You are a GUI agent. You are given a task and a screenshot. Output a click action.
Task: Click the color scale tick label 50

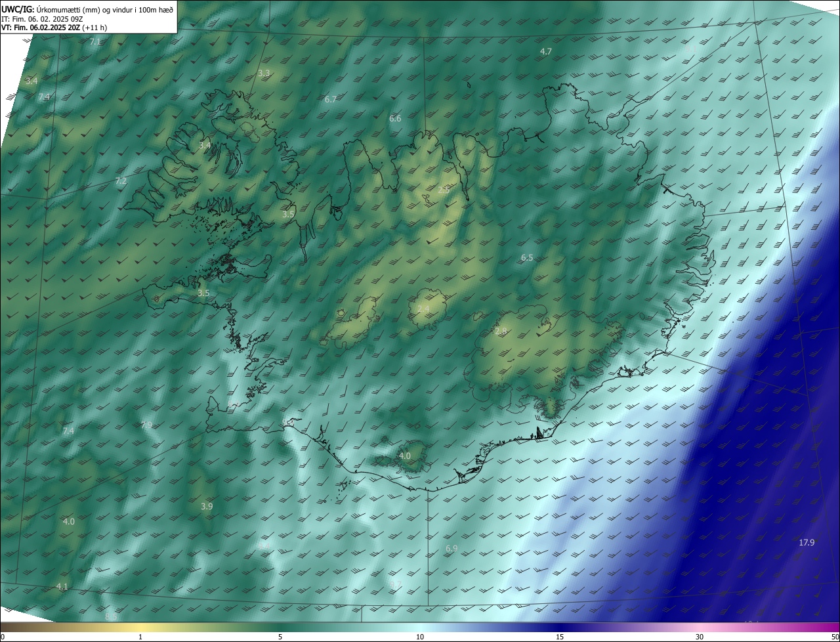[x=835, y=637]
